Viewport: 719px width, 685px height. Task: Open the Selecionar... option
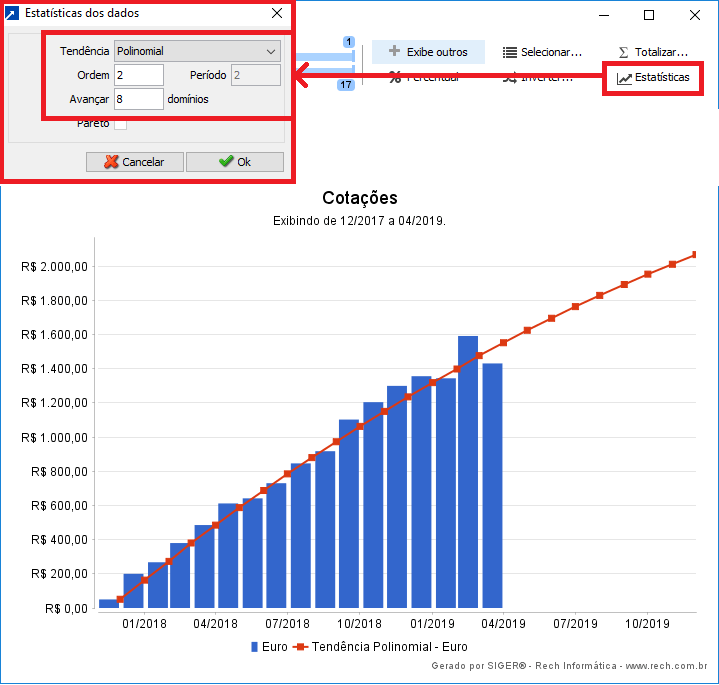click(x=542, y=52)
